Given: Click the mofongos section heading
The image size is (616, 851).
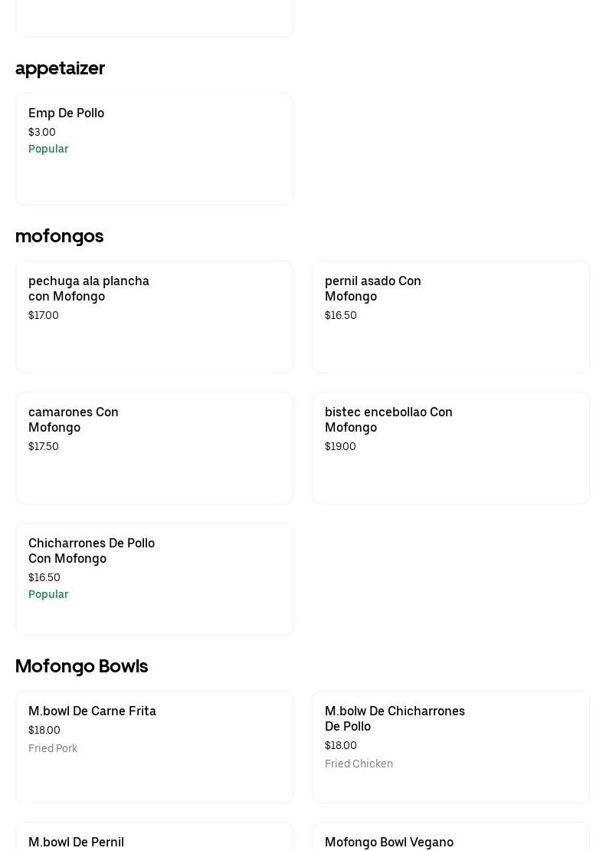Looking at the screenshot, I should pos(59,236).
